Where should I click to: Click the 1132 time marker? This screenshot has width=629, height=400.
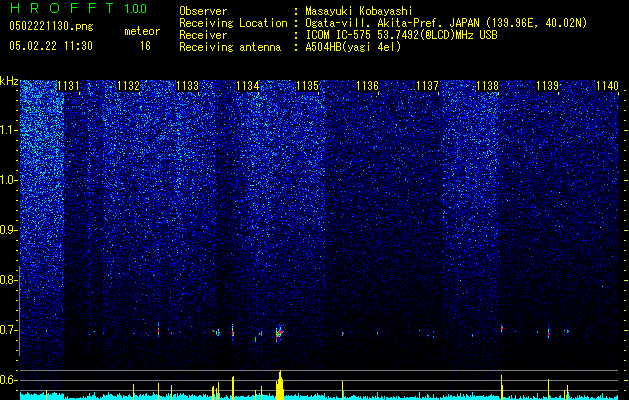(x=128, y=86)
